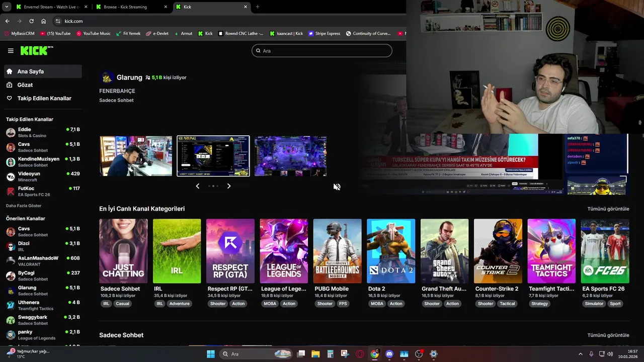Open the hamburger menu beside Kick logo

pos(11,51)
